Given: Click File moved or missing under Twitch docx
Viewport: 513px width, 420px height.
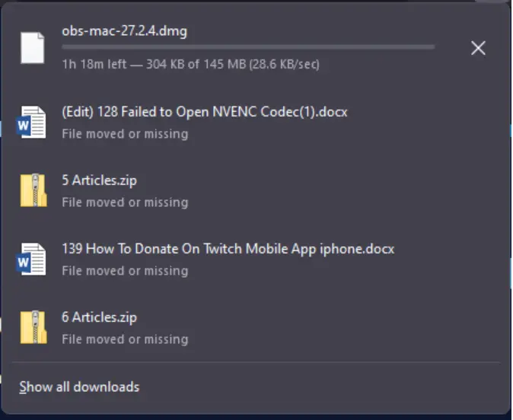Looking at the screenshot, I should 126,271.
